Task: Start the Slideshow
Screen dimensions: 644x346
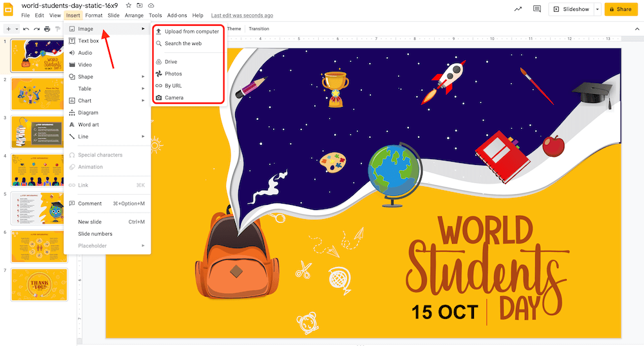Action: pyautogui.click(x=571, y=10)
